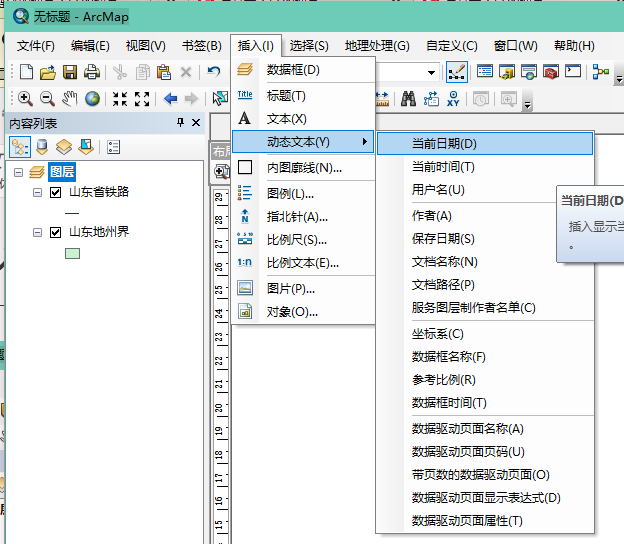Click the Go To XY icon

click(453, 98)
